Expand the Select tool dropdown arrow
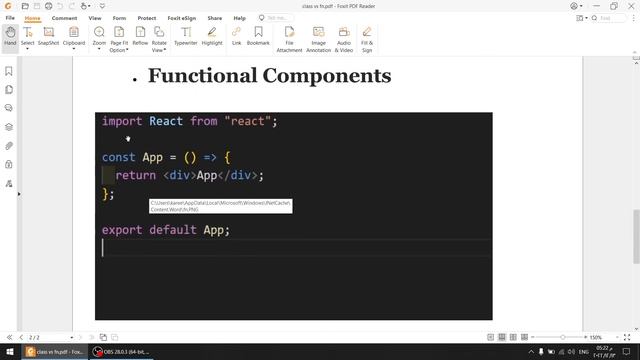 (27, 49)
